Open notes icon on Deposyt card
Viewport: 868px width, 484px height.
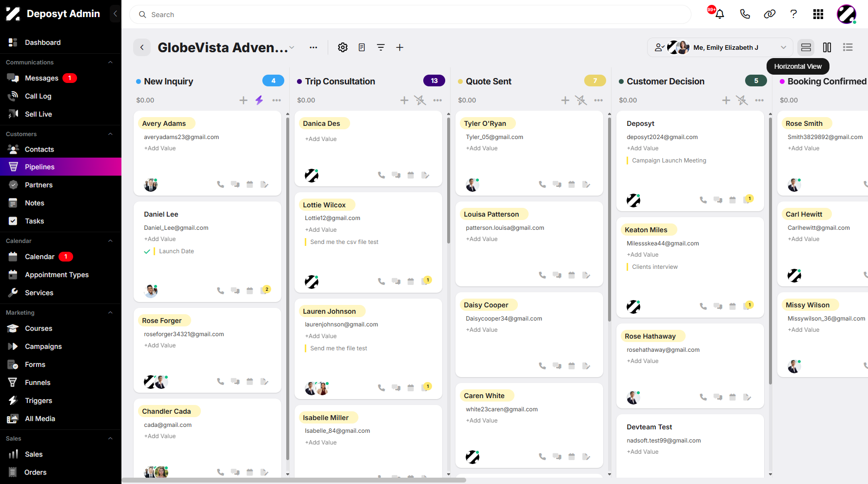pyautogui.click(x=748, y=200)
